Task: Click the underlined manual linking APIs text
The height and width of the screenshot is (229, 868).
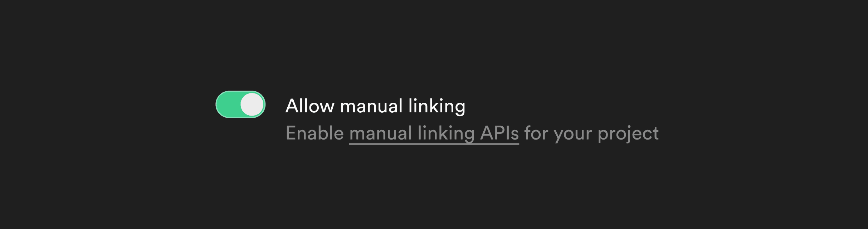Action: pyautogui.click(x=434, y=134)
